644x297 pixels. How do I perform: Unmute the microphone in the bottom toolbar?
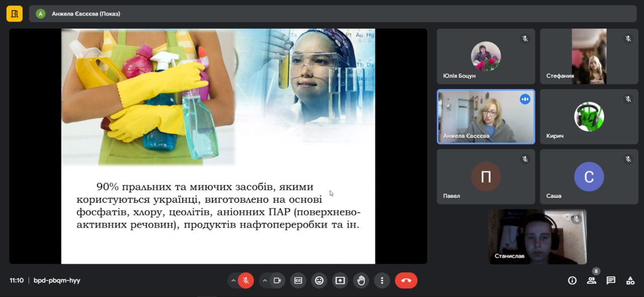(x=246, y=280)
